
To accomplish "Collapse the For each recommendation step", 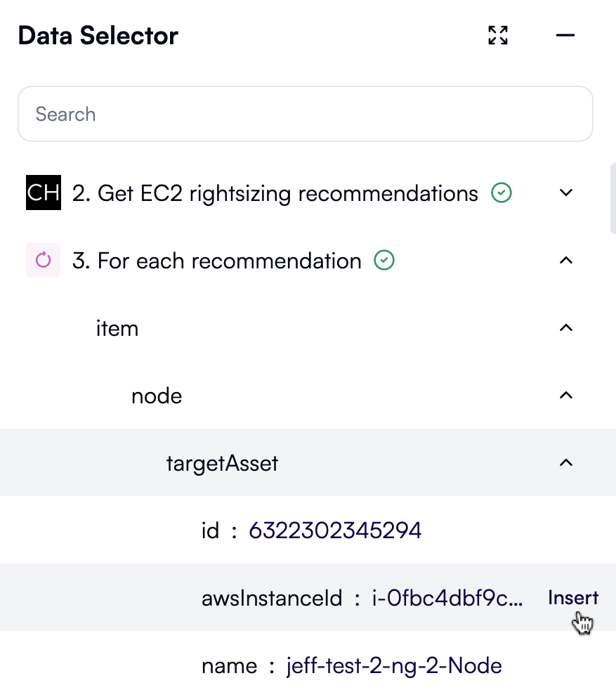I will click(x=566, y=261).
